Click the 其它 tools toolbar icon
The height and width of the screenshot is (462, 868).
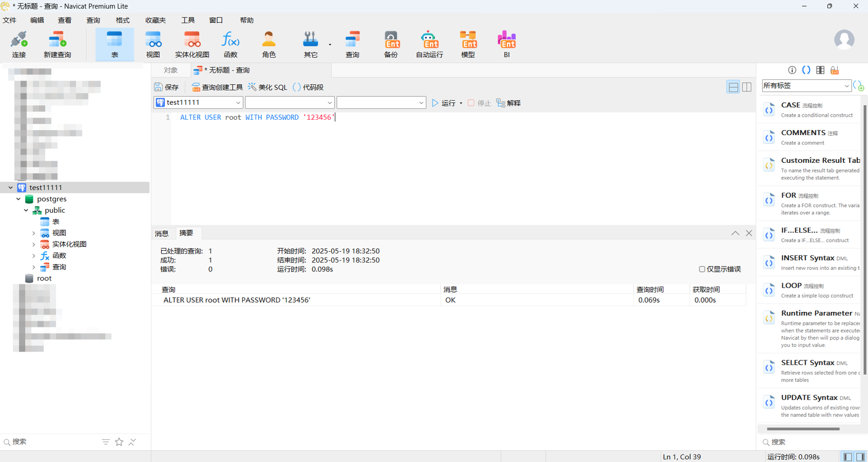pyautogui.click(x=311, y=44)
